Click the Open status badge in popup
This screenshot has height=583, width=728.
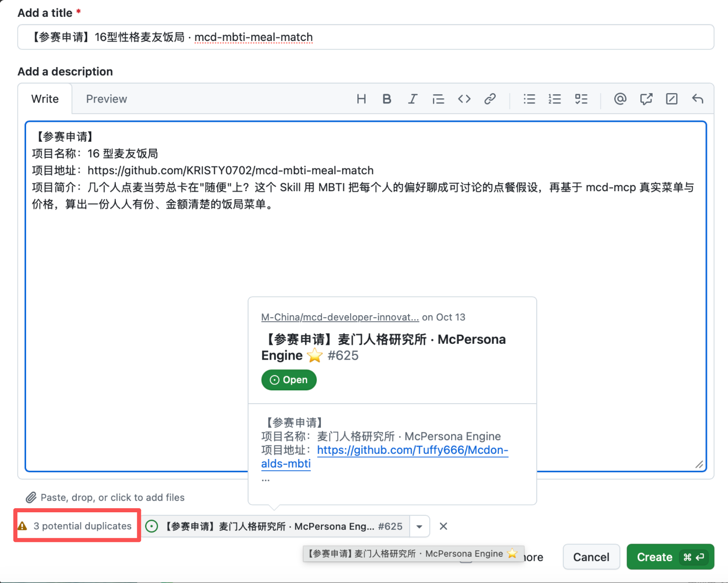pyautogui.click(x=289, y=380)
